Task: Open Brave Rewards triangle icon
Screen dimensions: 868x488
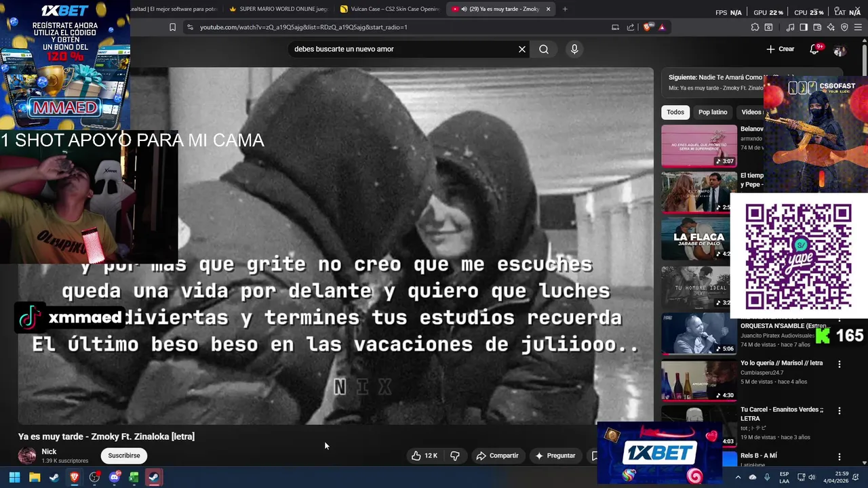Action: coord(662,27)
